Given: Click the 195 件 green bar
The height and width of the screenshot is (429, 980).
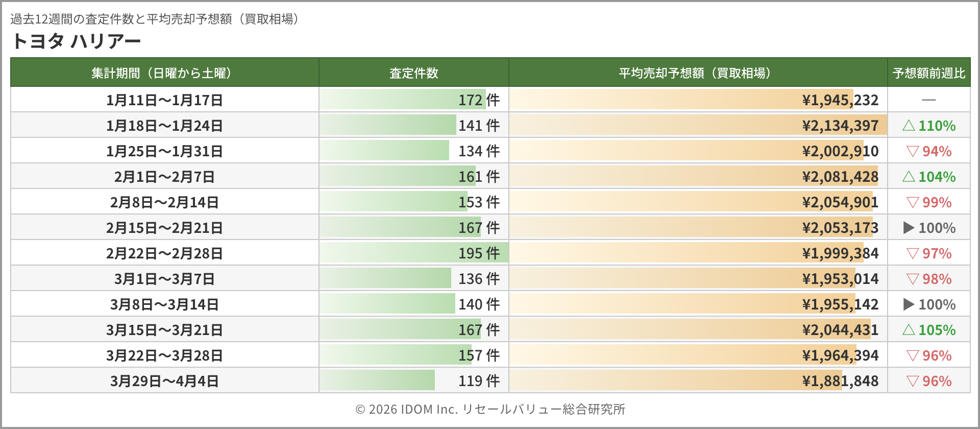Looking at the screenshot, I should click(x=413, y=253).
